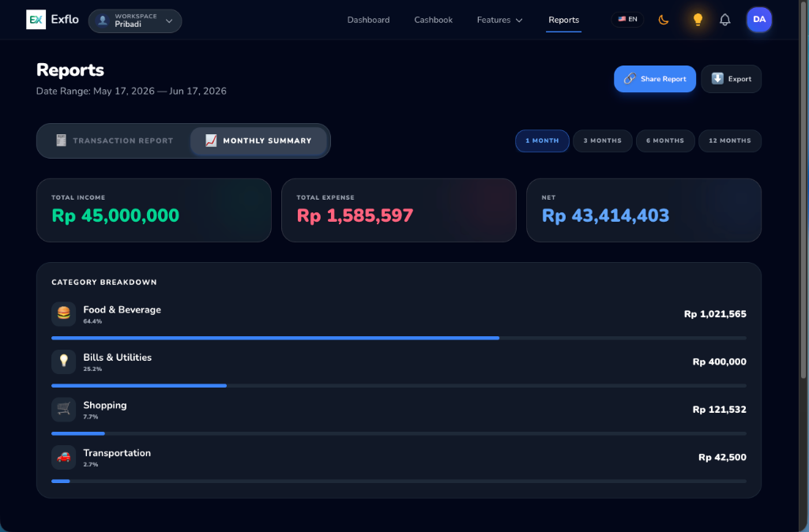809x532 pixels.
Task: Open the Cashbook page
Action: point(434,20)
